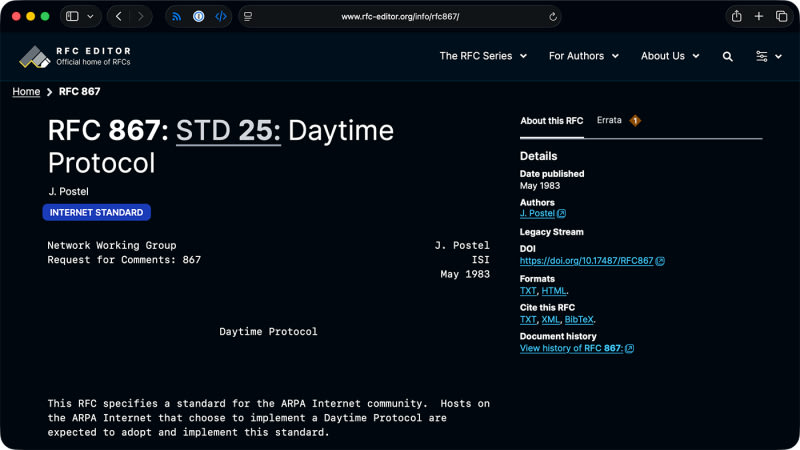The height and width of the screenshot is (450, 800).
Task: Open the STD 25 link in title
Action: coord(228,131)
